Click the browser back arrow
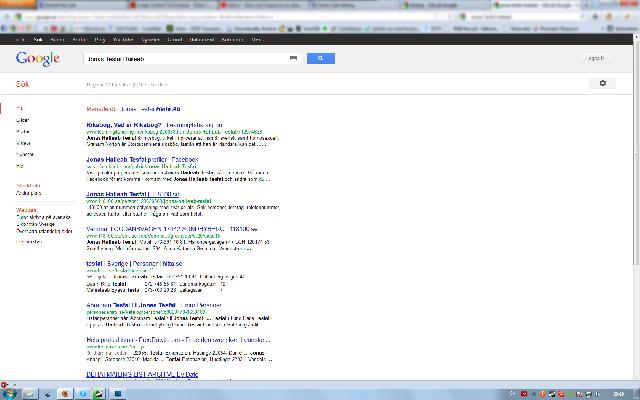This screenshot has height=400, width=640. pos(7,17)
